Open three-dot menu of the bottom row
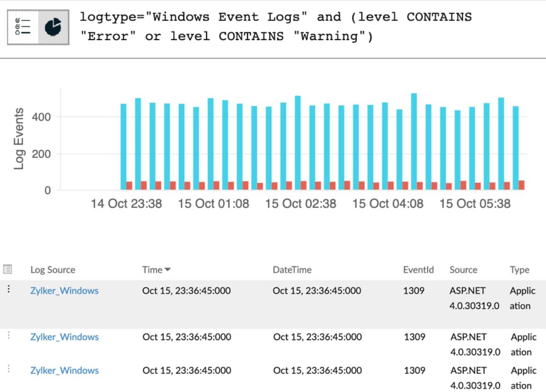546x392 pixels. tap(9, 369)
